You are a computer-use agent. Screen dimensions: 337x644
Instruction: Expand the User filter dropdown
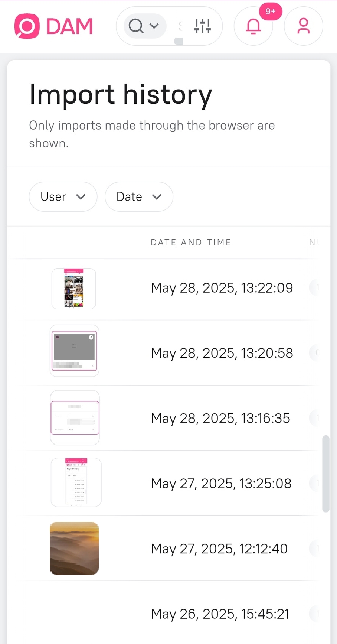click(63, 196)
